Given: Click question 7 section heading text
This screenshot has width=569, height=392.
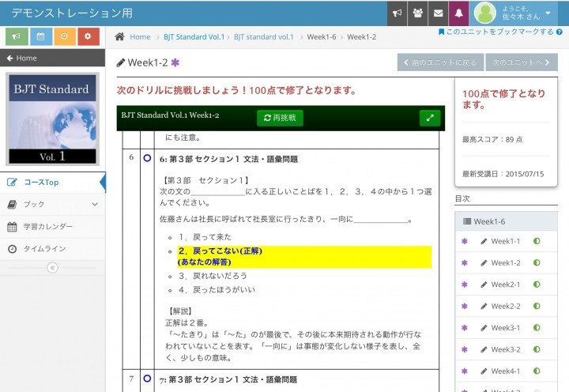Looking at the screenshot, I should tap(228, 379).
